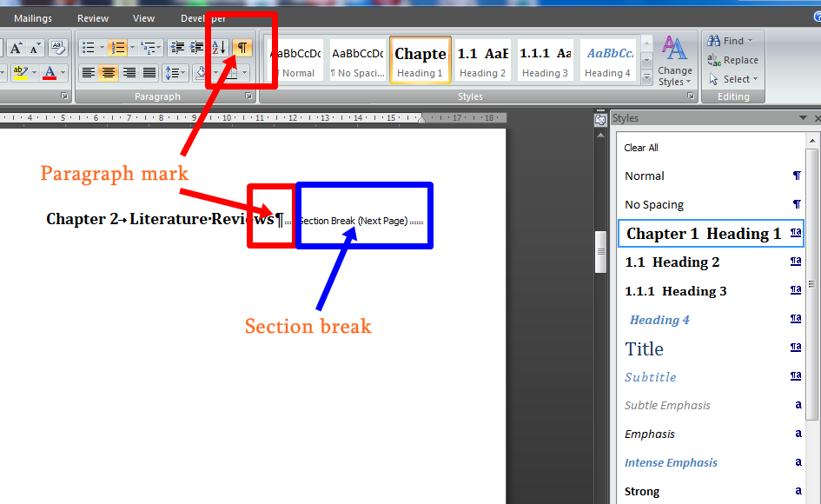Screen dimensions: 821x504
Task: Click the linked-style icon beside Title
Action: tap(796, 347)
